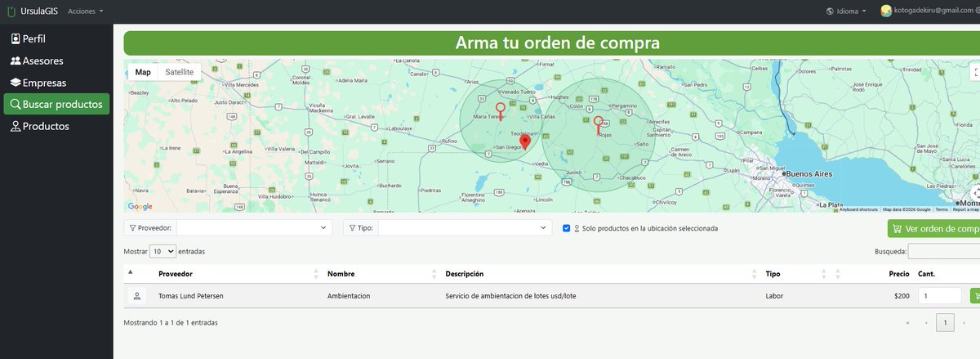Go to previous page in pagination
980x359 pixels.
click(925, 323)
